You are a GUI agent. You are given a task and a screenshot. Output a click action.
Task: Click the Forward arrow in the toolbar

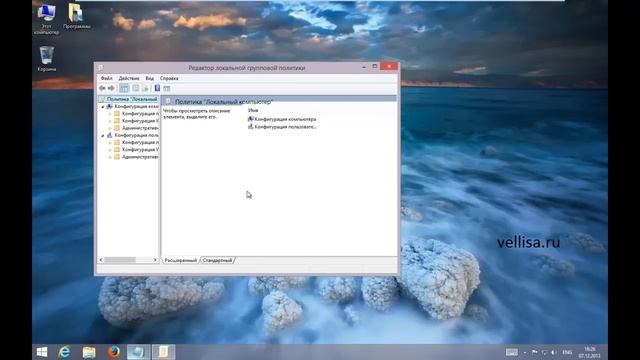111,88
